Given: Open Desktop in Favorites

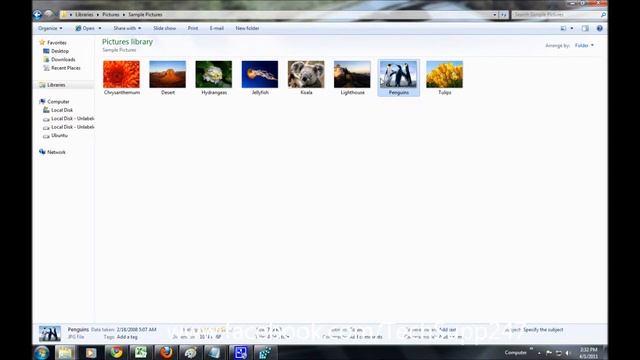Looking at the screenshot, I should 60,51.
